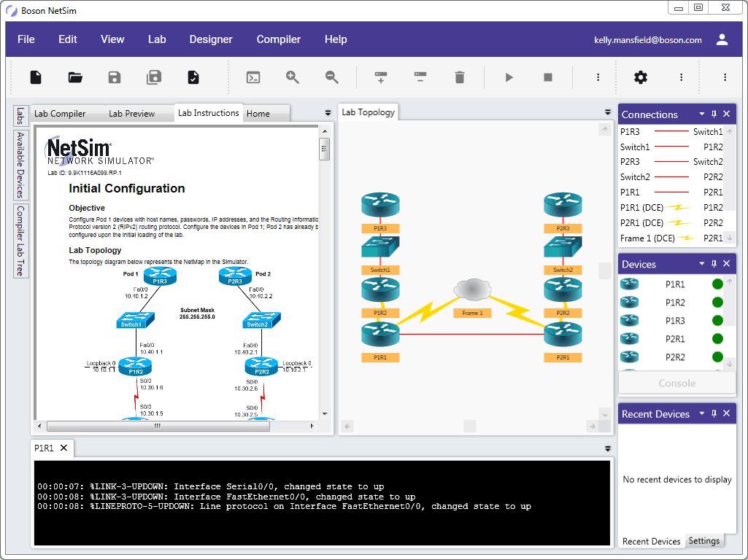
Task: Open a lab with the folder icon
Action: pyautogui.click(x=75, y=77)
